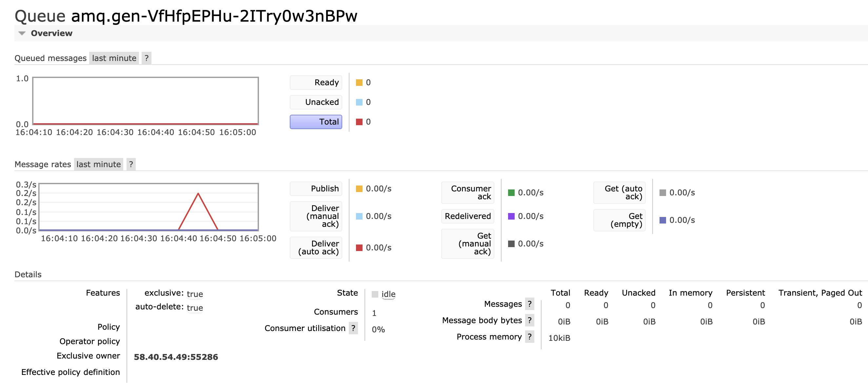Open Messages row help question mark
The image size is (868, 390).
pyautogui.click(x=529, y=304)
